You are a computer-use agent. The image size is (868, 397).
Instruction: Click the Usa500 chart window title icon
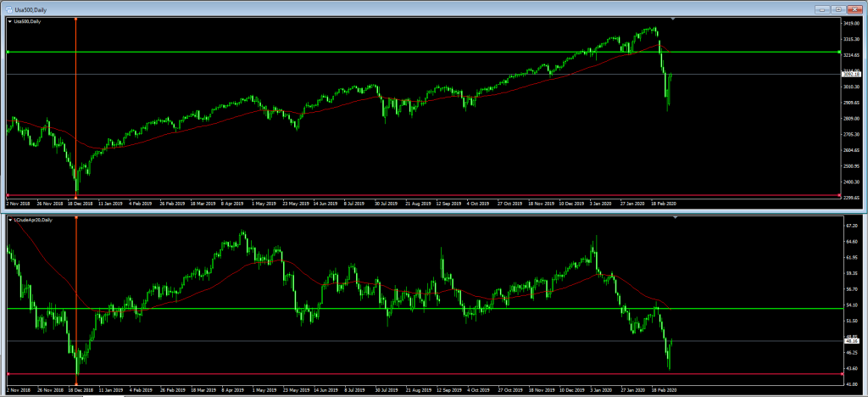pyautogui.click(x=8, y=9)
